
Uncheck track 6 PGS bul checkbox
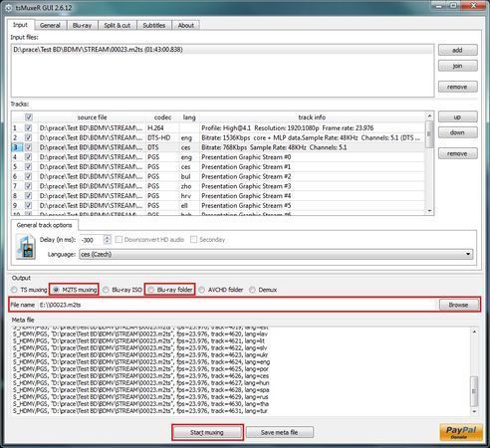pyautogui.click(x=29, y=176)
